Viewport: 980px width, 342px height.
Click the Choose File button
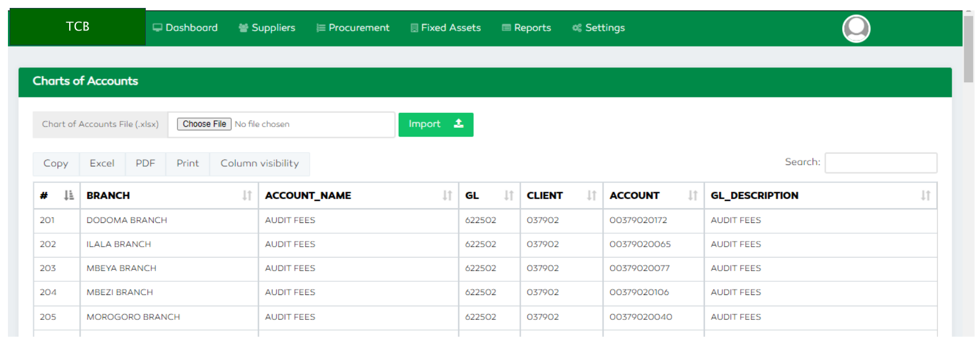(x=204, y=124)
